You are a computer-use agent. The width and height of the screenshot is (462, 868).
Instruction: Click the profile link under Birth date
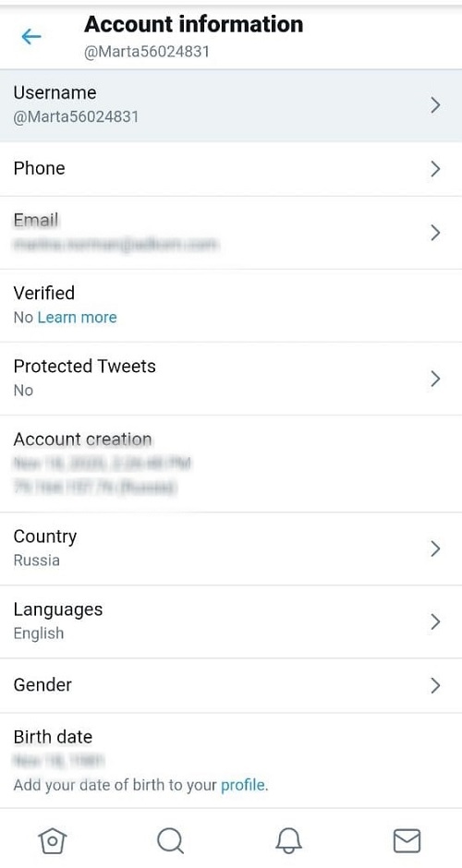coord(243,785)
